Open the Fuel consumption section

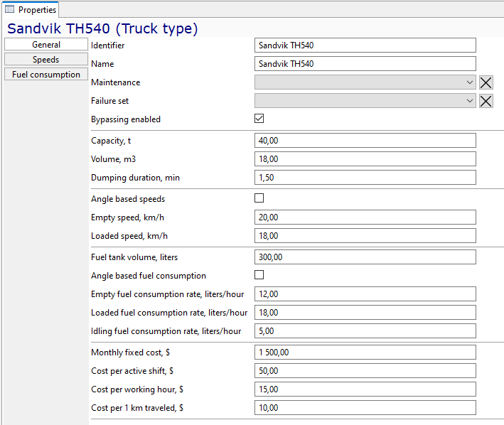[x=46, y=74]
